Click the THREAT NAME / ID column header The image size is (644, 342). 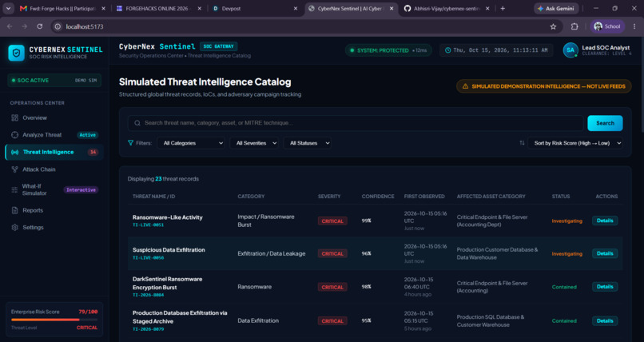153,197
